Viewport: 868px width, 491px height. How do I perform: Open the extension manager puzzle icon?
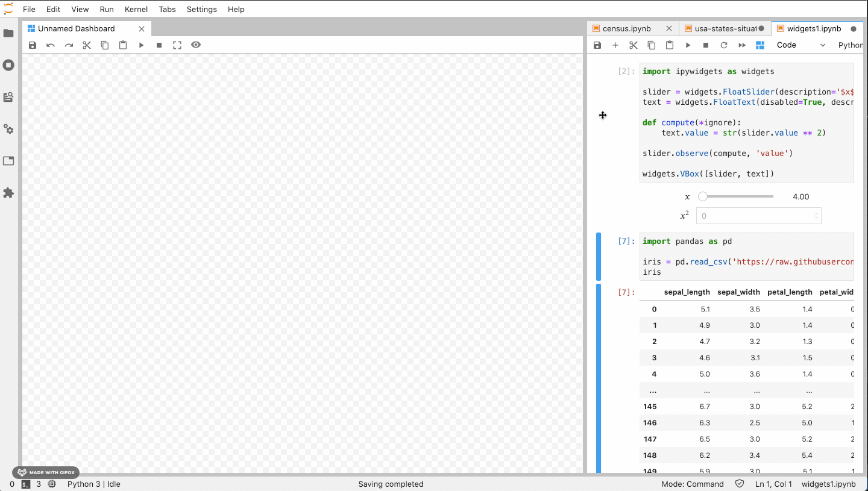(x=8, y=193)
